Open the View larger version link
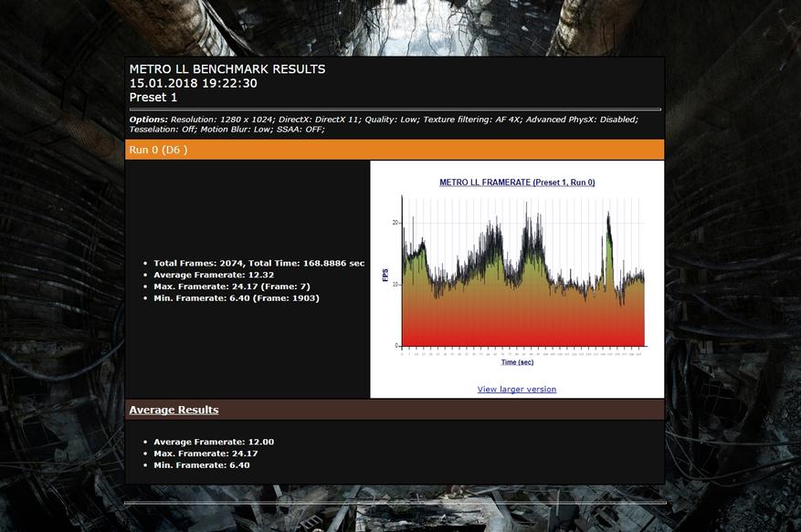801x532 pixels. pyautogui.click(x=516, y=389)
